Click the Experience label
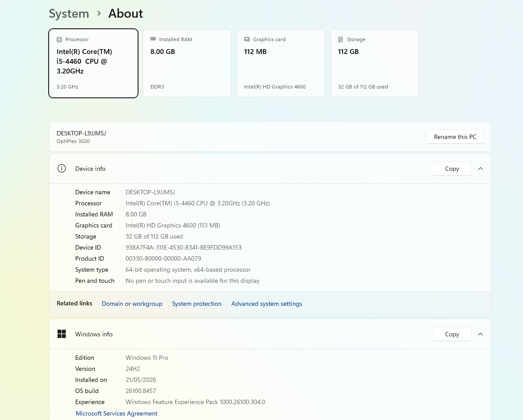523x420 pixels. point(90,402)
